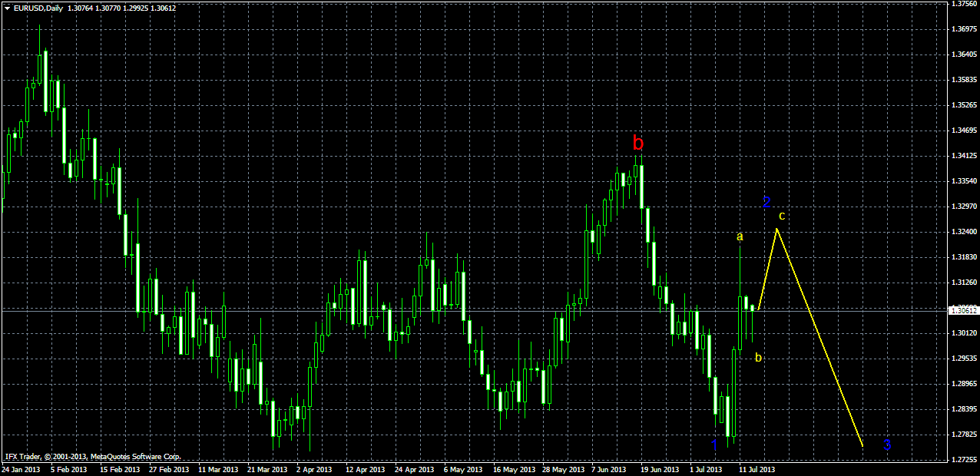The width and height of the screenshot is (980, 476).
Task: Select the yellow b label below candles
Action: coord(758,357)
